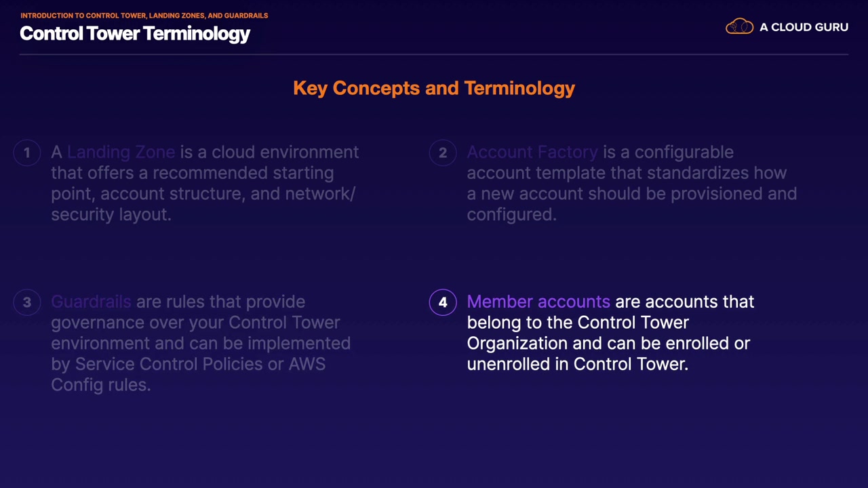Click the highlighted number 4 circle badge
Viewport: 868px width, 488px height.
(x=443, y=302)
